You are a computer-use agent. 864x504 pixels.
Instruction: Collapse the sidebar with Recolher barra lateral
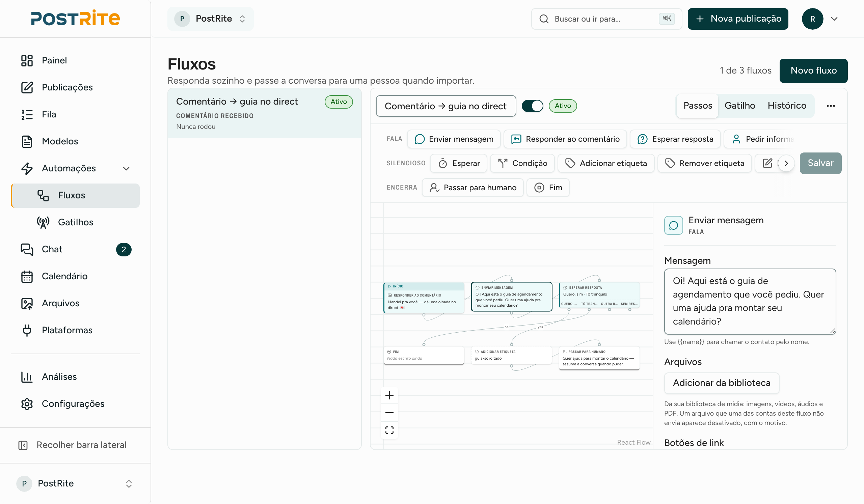click(x=75, y=445)
